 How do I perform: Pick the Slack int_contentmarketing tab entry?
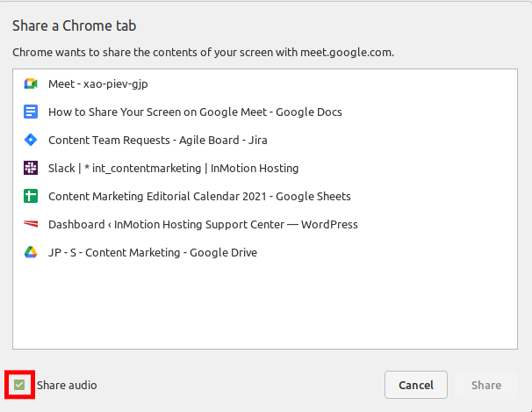(173, 168)
